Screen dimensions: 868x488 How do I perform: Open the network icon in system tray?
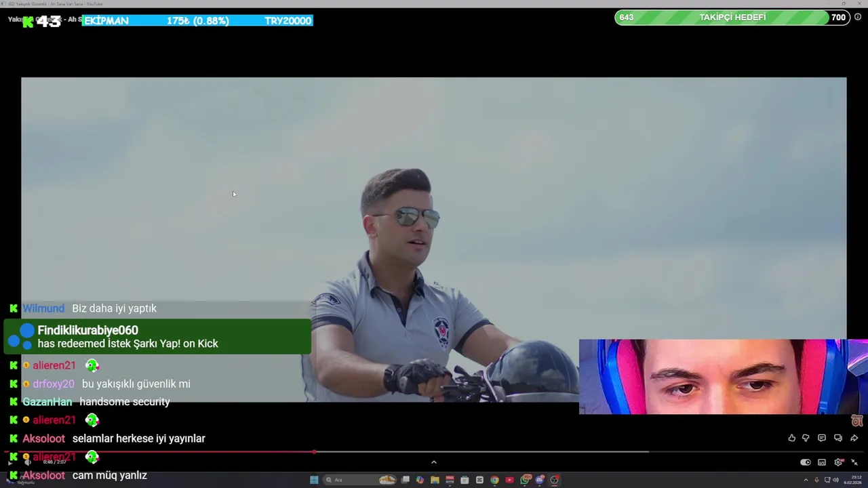coord(827,480)
